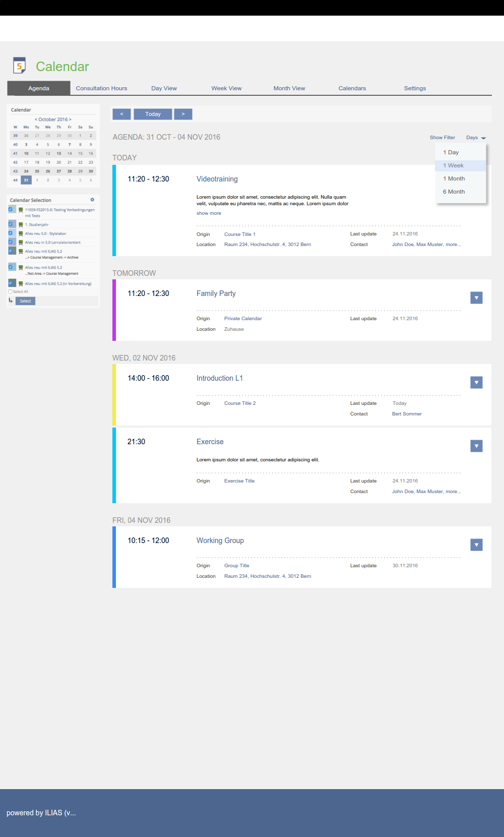Switch to Consultation Hours tab
The width and height of the screenshot is (504, 837).
(x=101, y=88)
